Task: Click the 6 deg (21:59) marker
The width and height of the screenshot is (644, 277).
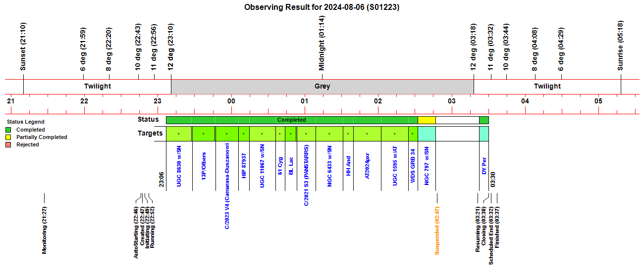Action: (83, 49)
